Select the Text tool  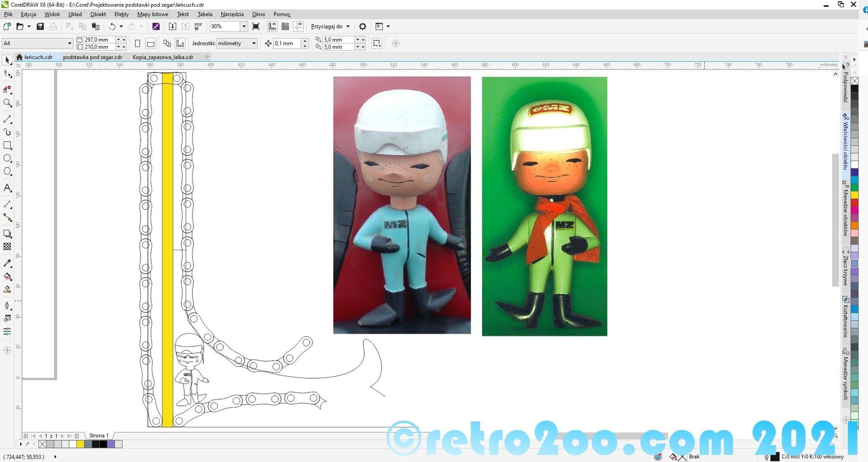(x=7, y=188)
